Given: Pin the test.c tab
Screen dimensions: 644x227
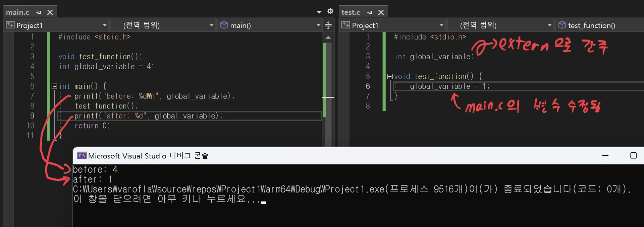Looking at the screenshot, I should click(369, 12).
